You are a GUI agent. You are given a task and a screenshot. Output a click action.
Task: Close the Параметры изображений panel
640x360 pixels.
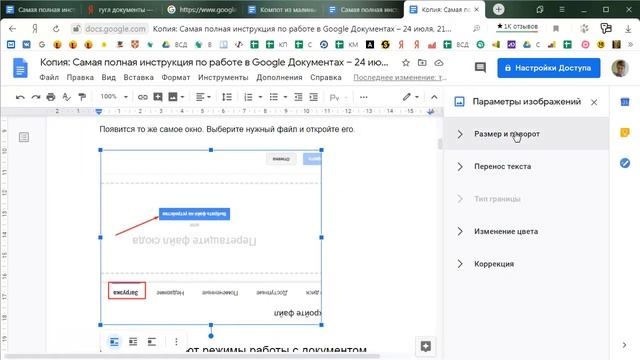pos(594,102)
